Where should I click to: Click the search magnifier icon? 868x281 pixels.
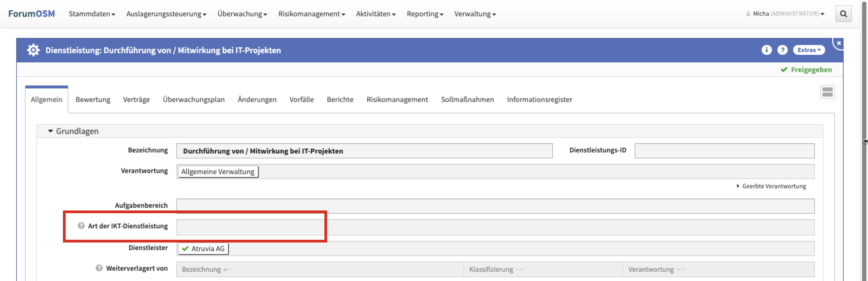[x=843, y=14]
